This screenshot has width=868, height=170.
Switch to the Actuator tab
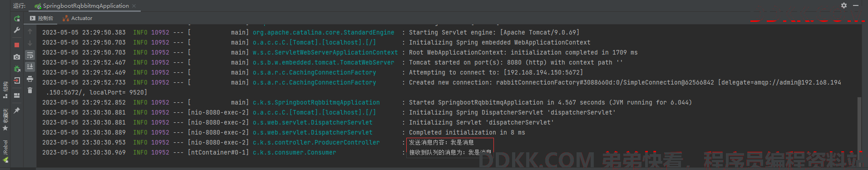click(x=78, y=18)
